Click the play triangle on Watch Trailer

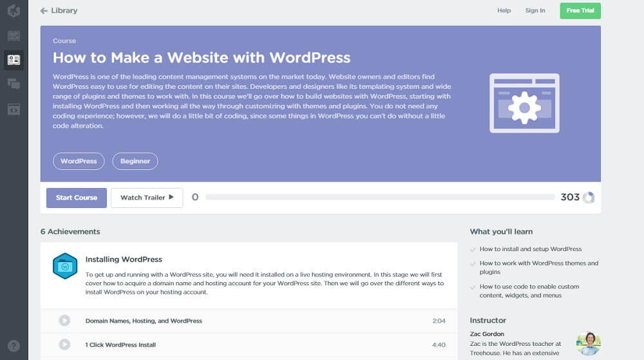point(171,197)
